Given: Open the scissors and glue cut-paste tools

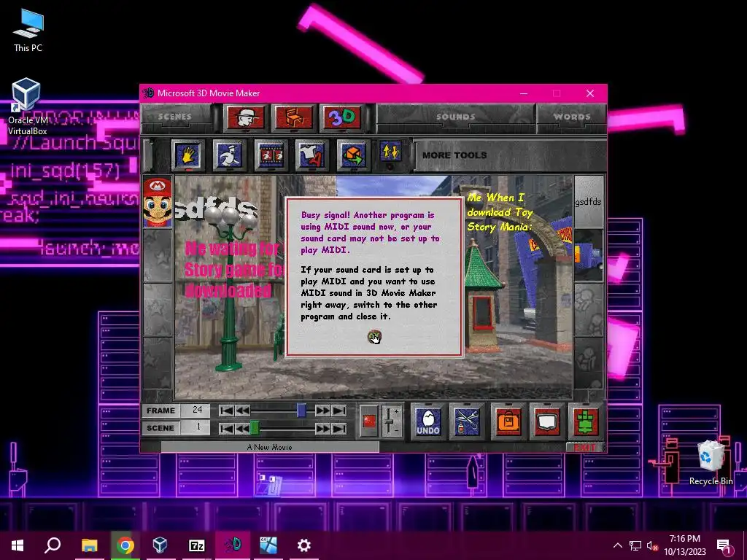Looking at the screenshot, I should coord(466,421).
